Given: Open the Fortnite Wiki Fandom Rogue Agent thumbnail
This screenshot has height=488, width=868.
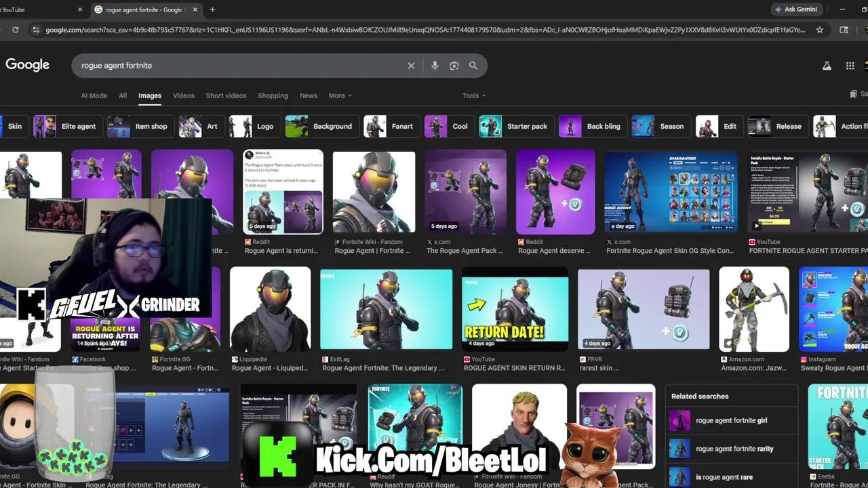Looking at the screenshot, I should click(x=374, y=192).
